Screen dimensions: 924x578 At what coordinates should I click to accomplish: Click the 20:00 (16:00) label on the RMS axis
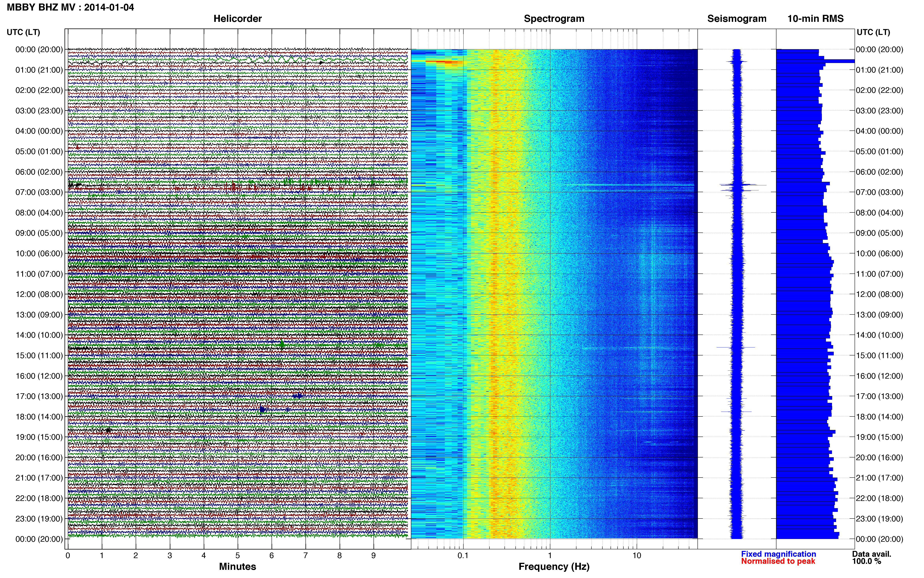[879, 458]
